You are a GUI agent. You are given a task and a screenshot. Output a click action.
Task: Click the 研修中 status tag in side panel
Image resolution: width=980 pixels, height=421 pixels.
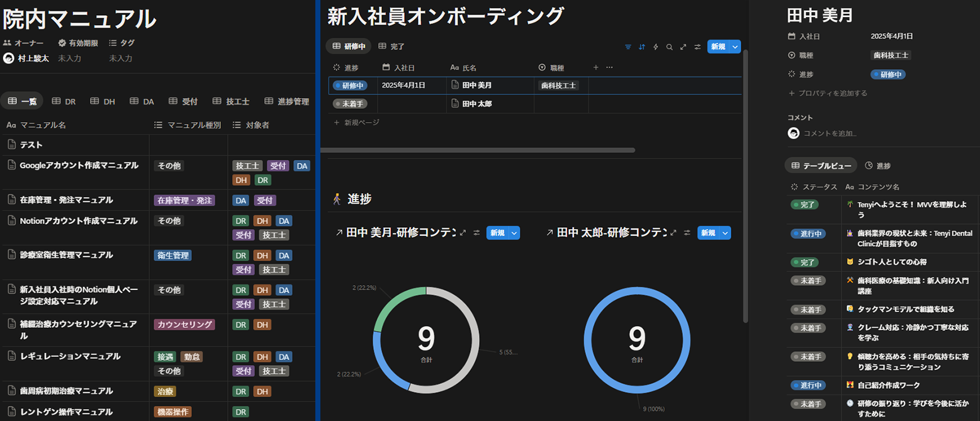coord(888,74)
